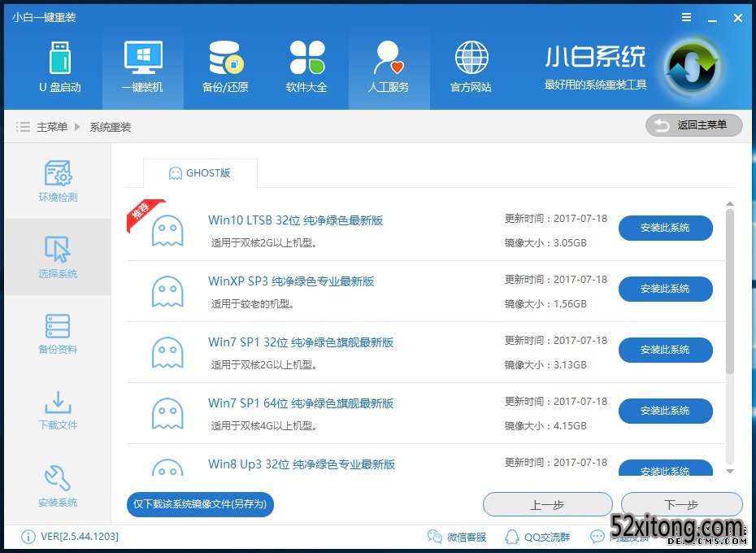756x553 pixels.
Task: Click 上一步 previous step button
Action: 548,505
